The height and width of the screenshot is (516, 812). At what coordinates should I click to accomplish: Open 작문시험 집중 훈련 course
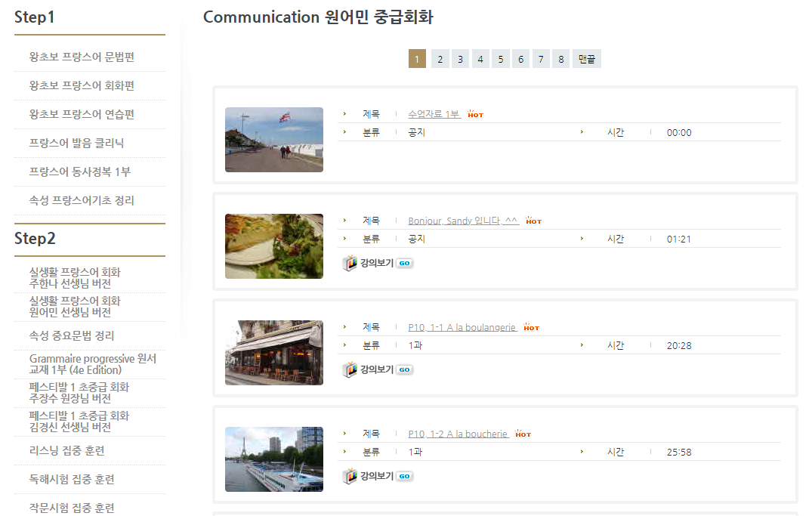(72, 508)
